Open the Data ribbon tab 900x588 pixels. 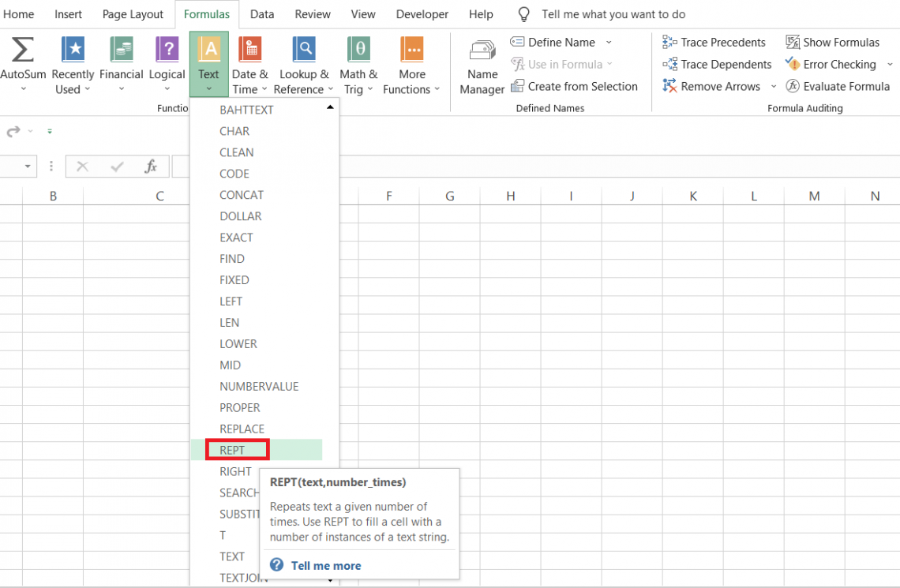[x=262, y=14]
